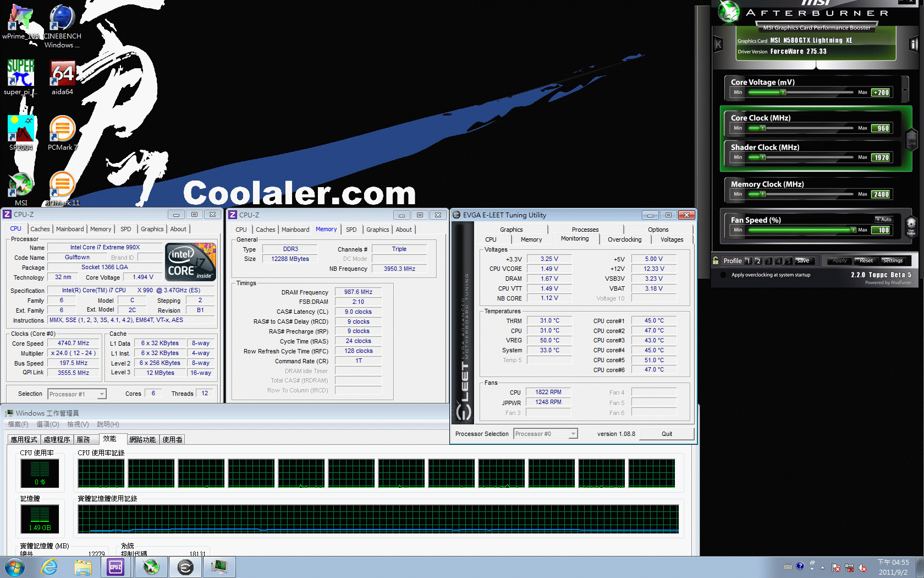The height and width of the screenshot is (578, 924).
Task: Open the Windows Start orb
Action: click(15, 567)
